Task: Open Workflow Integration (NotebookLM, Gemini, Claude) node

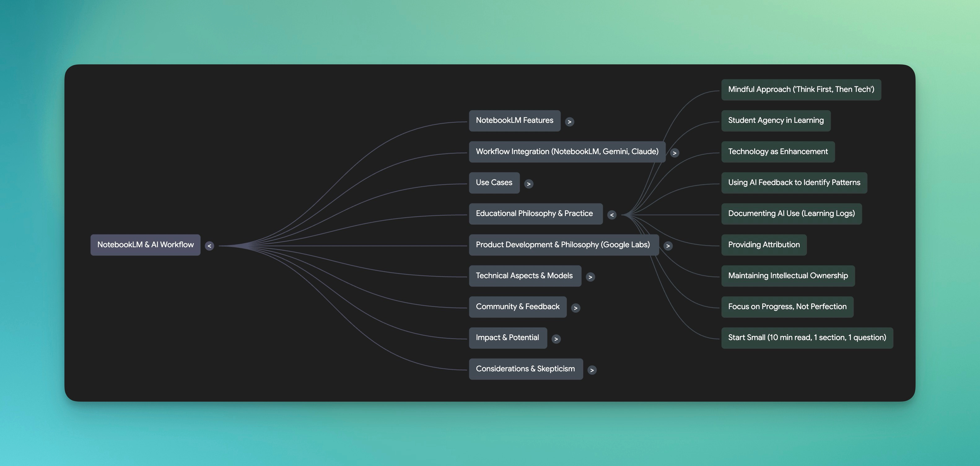Action: [x=567, y=152]
